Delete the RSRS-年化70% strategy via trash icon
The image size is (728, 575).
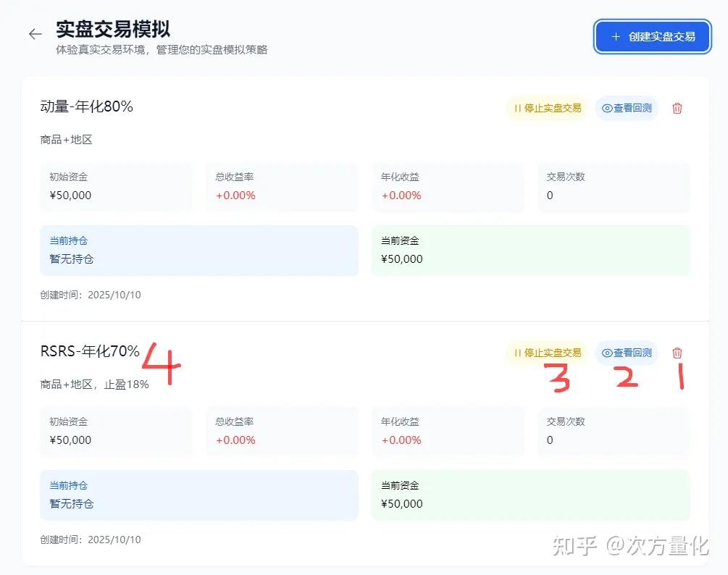point(677,353)
